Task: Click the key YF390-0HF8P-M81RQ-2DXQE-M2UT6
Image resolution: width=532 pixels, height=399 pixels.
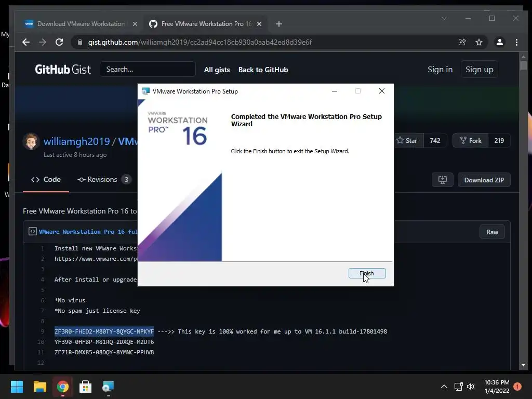Action: 104,342
